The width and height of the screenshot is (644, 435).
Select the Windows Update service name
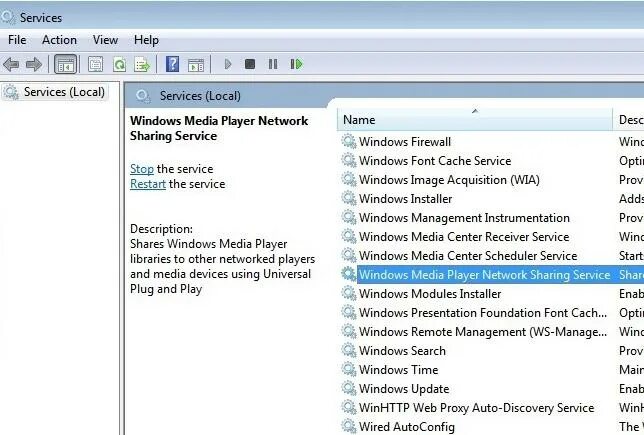(404, 389)
